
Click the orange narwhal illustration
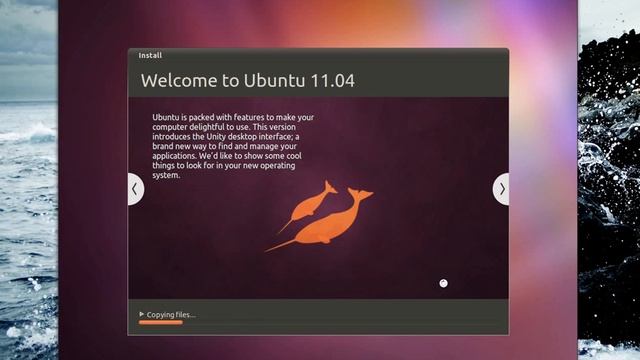pos(320,216)
